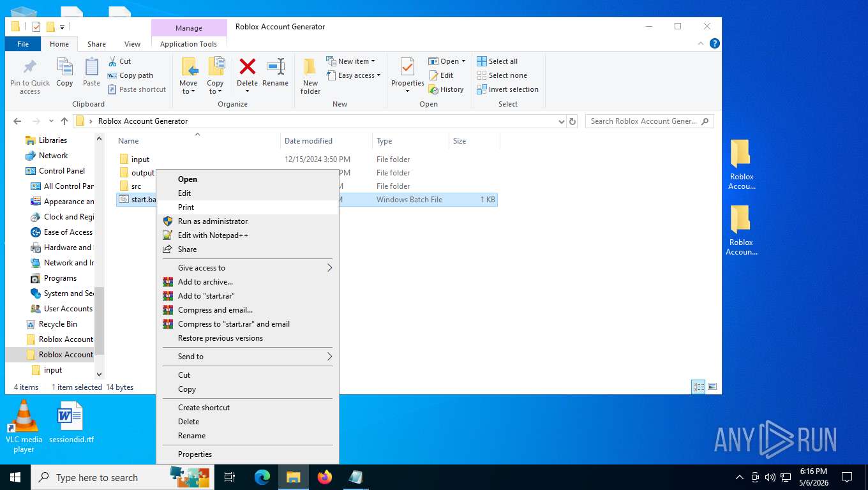The width and height of the screenshot is (868, 490).
Task: Switch to Large icons view icon
Action: [x=712, y=387]
